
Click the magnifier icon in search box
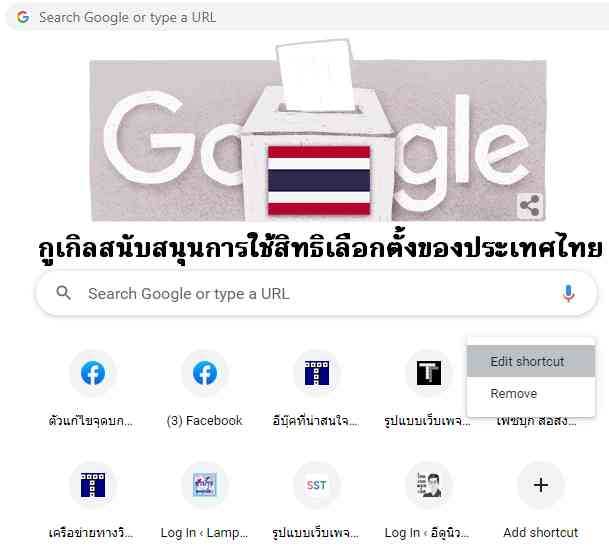point(64,292)
